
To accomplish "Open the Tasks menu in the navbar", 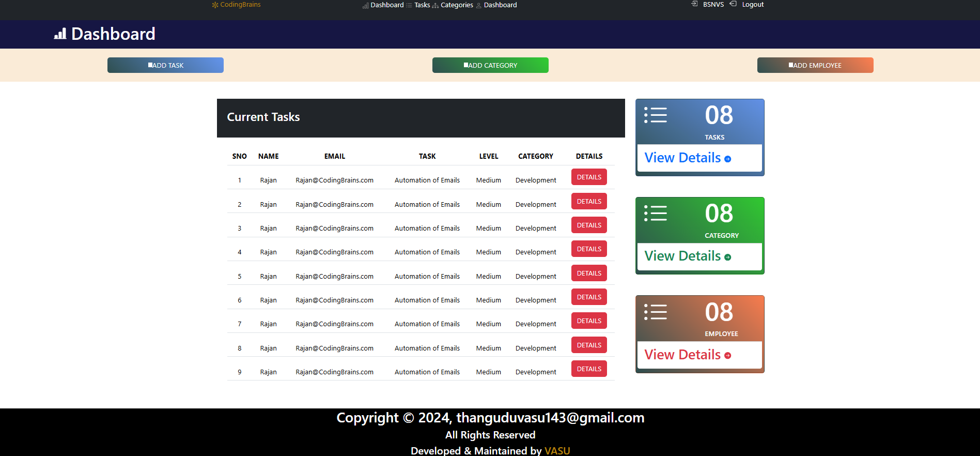I will pos(422,5).
